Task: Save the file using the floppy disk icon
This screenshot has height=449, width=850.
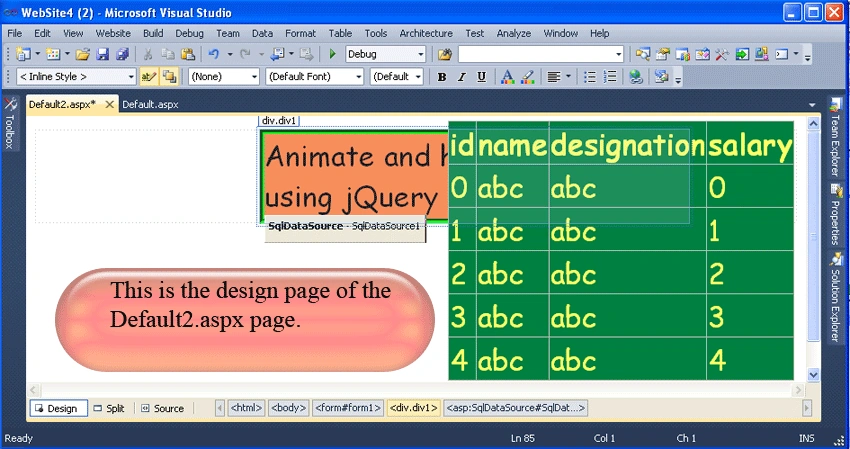Action: [103, 54]
